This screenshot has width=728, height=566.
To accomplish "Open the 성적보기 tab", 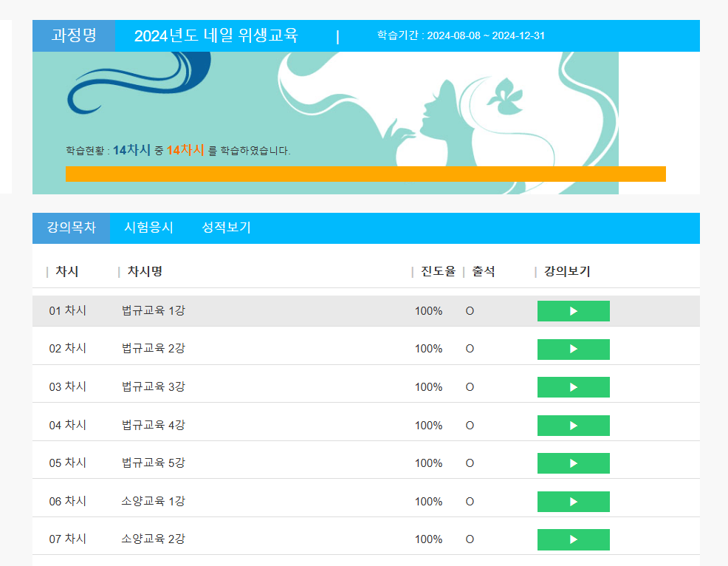I will pyautogui.click(x=224, y=228).
